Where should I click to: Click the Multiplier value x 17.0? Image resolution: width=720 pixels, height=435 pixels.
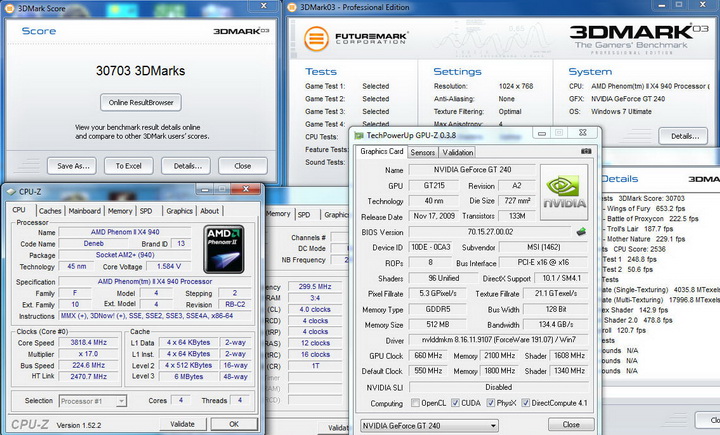coord(89,354)
